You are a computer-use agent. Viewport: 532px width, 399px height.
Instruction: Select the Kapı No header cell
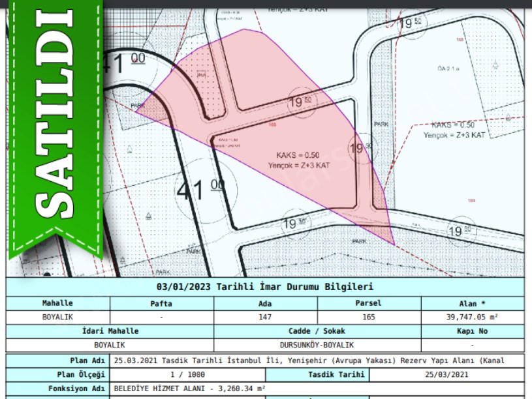pyautogui.click(x=473, y=331)
